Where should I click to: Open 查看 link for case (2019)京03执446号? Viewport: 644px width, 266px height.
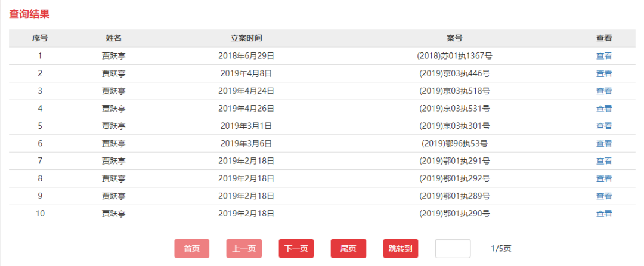click(x=604, y=73)
